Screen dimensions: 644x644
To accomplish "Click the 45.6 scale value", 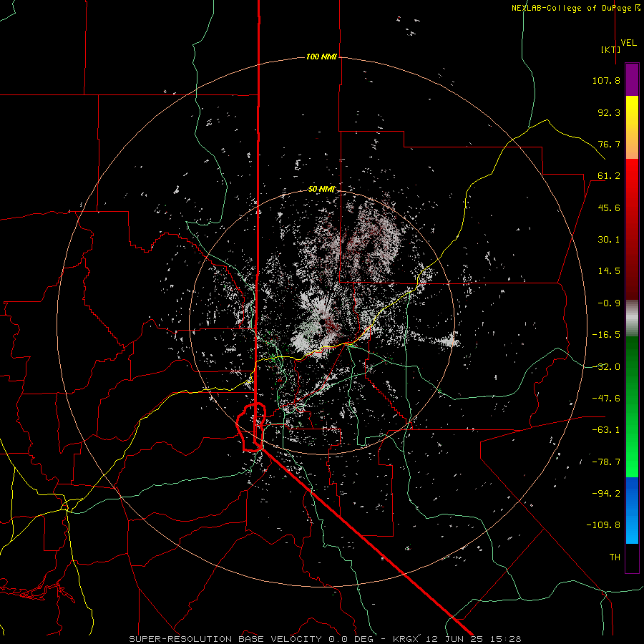I will (609, 208).
